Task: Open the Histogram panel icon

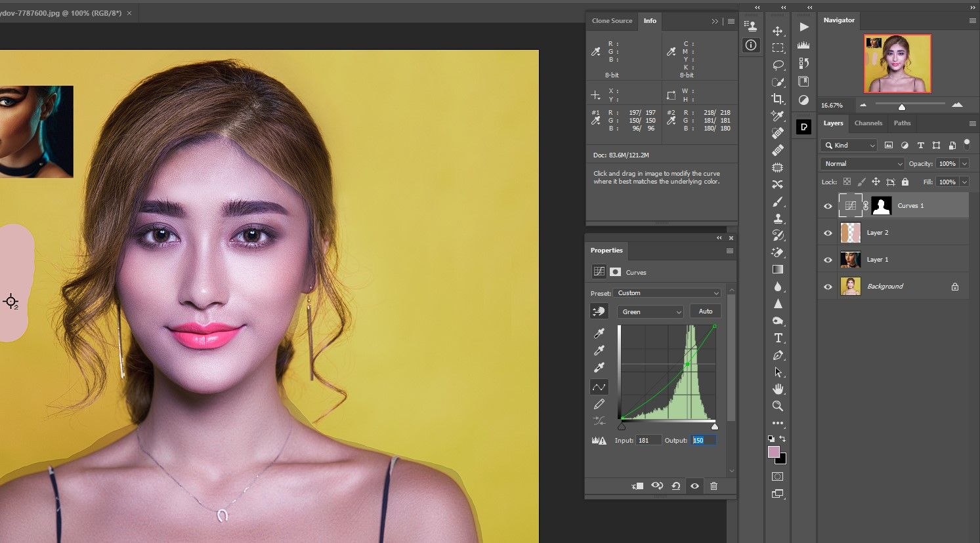Action: (x=803, y=45)
